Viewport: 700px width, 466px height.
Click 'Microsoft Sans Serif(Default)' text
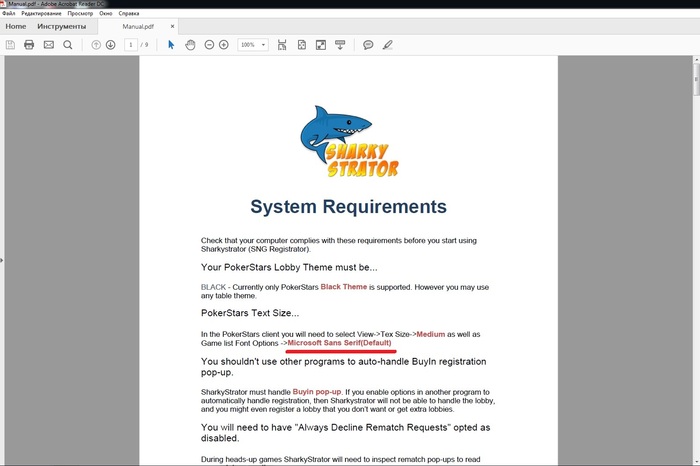pyautogui.click(x=339, y=343)
